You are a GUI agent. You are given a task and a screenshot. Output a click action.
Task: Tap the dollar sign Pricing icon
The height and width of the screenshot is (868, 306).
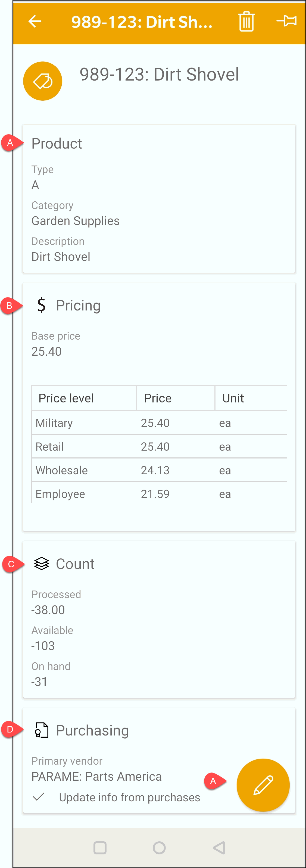click(41, 305)
